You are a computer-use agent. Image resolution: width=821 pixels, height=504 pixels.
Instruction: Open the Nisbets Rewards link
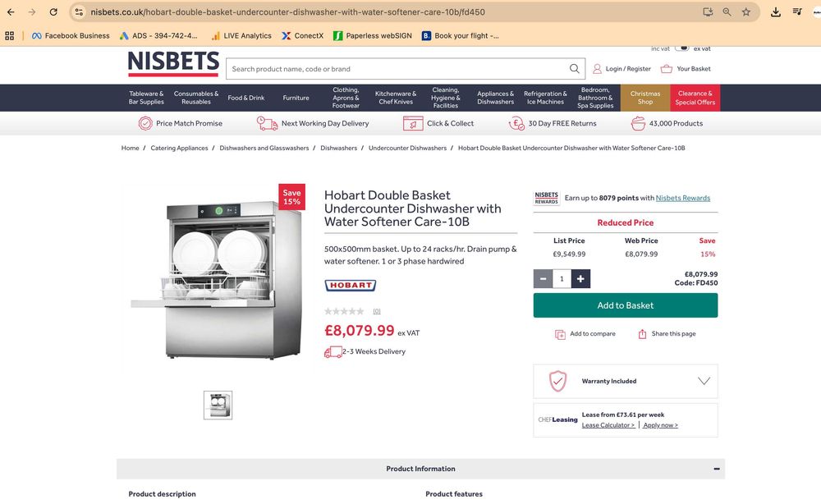(x=682, y=198)
